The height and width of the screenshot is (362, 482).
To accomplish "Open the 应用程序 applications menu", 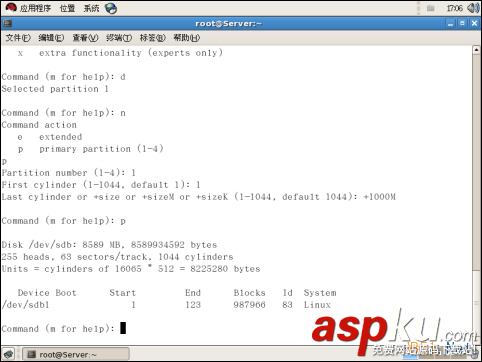I will coord(35,8).
